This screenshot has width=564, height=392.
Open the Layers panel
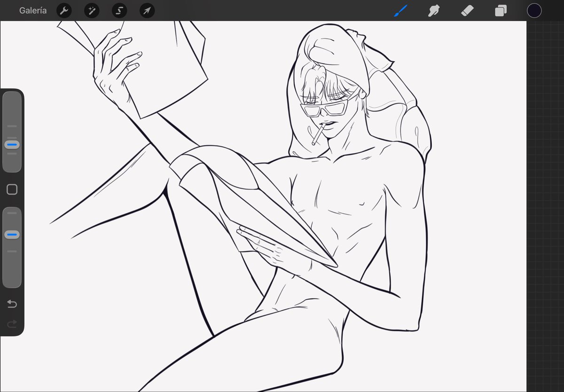point(501,11)
